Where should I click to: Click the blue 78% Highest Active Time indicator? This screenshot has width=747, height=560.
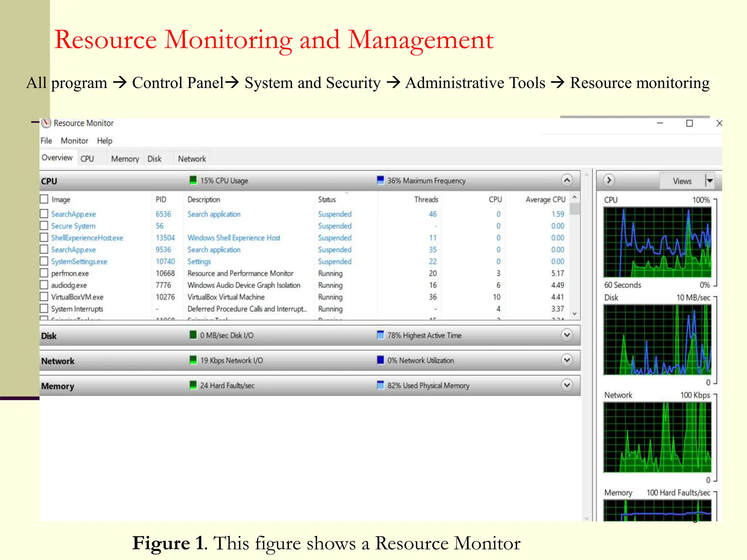coord(380,335)
